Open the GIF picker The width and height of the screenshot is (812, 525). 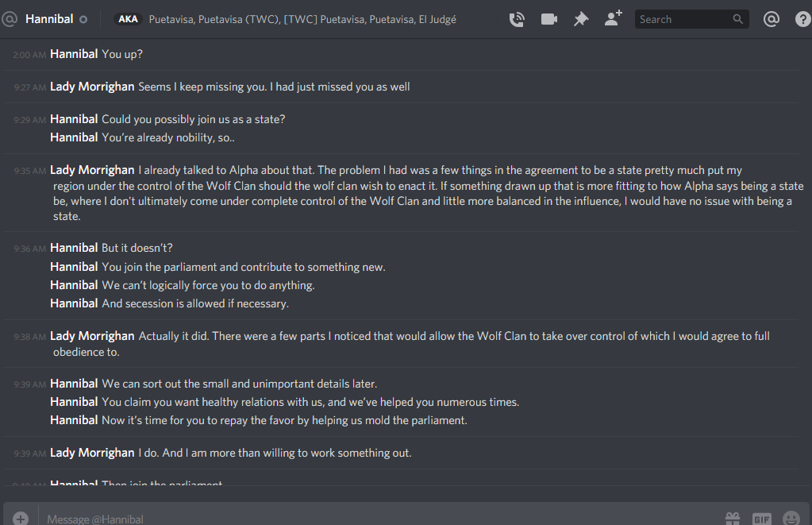tap(762, 518)
